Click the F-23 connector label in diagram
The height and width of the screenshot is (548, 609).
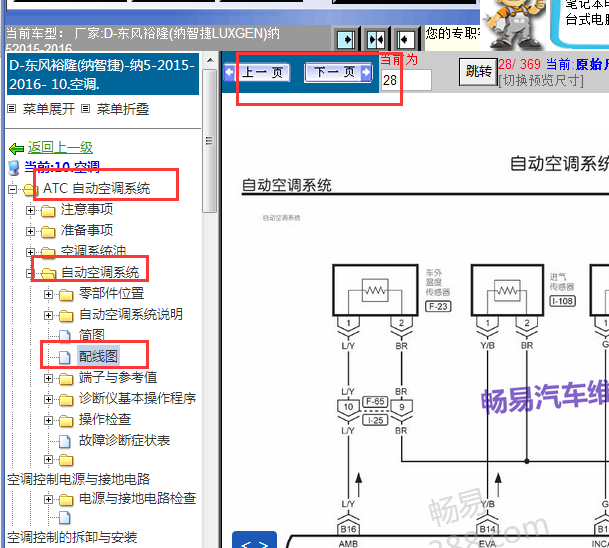[438, 306]
